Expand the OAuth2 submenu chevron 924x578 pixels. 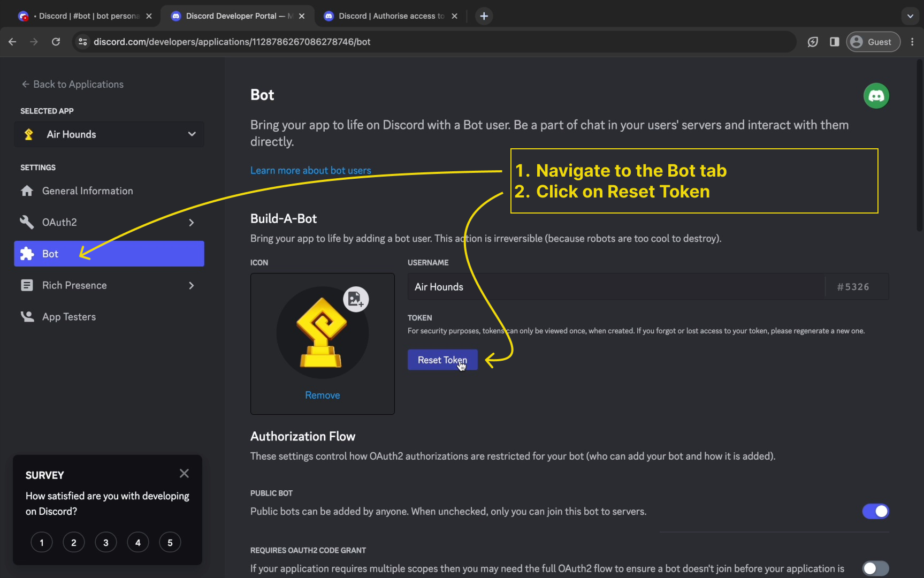click(192, 223)
